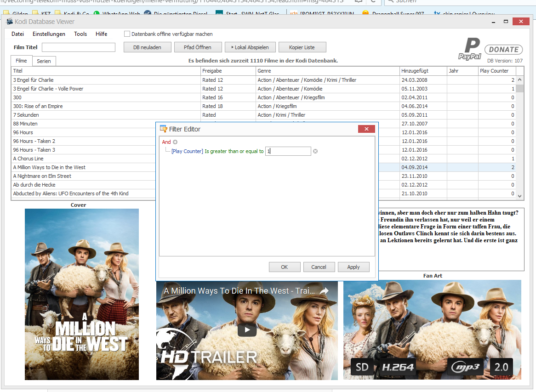Click the Filter Editor title icon
536x392 pixels.
pos(163,129)
